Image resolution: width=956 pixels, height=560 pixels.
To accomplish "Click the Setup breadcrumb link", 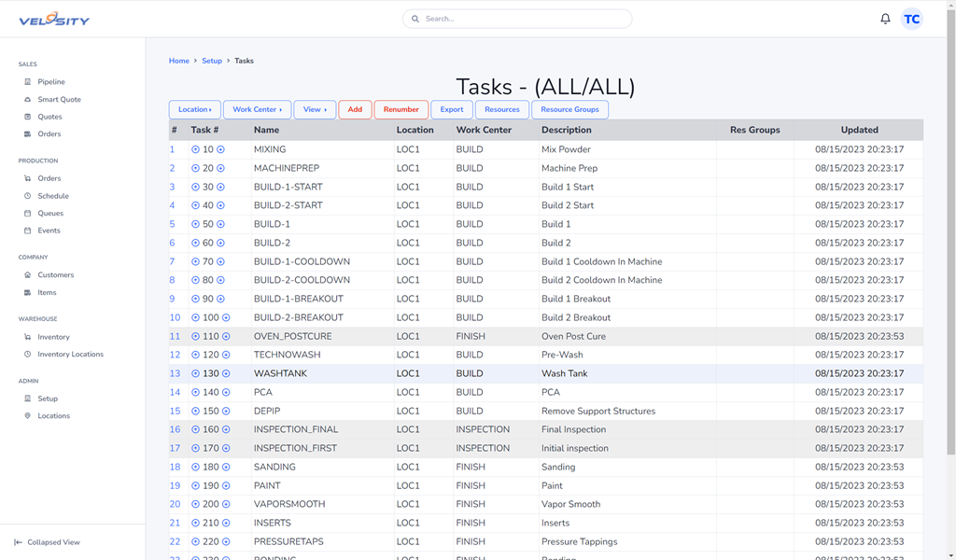I will click(x=212, y=61).
